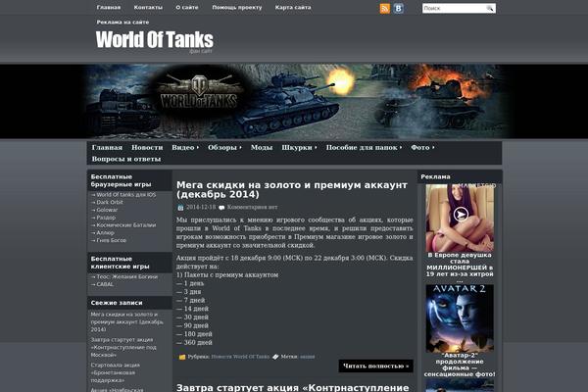Click the comment bubble icon under the post title
This screenshot has width=588, height=392.
point(222,208)
